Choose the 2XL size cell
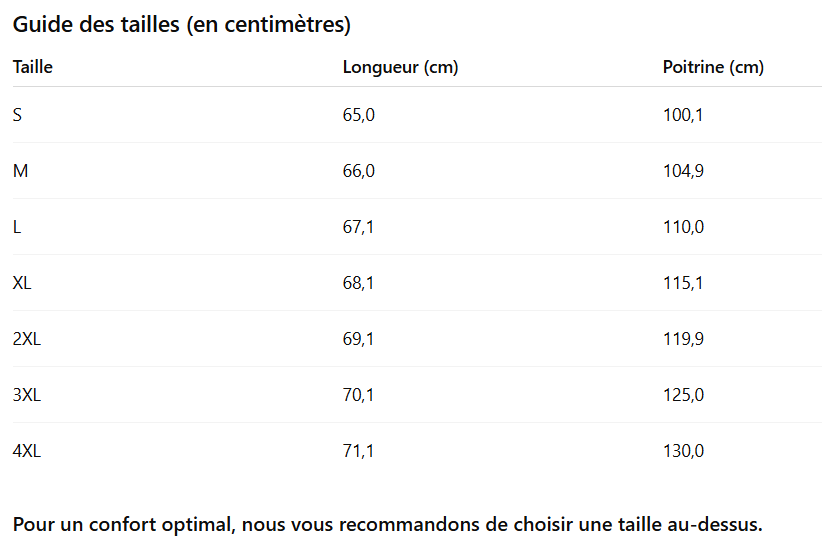The width and height of the screenshot is (822, 550). (x=27, y=339)
